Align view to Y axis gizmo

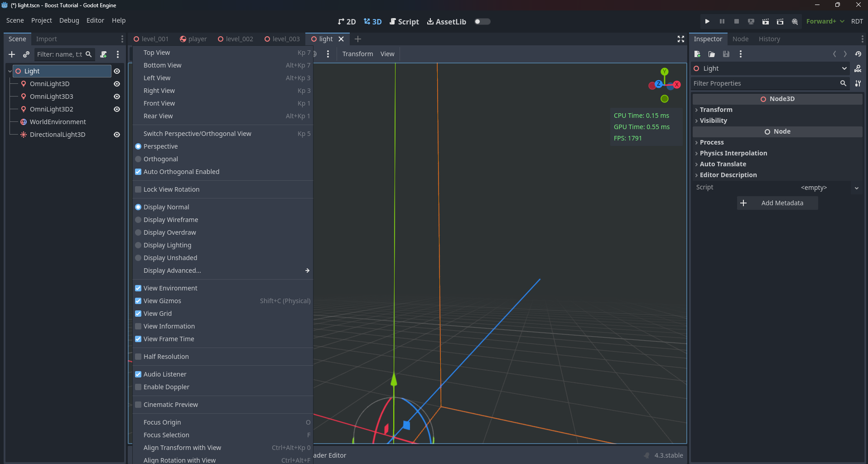(x=665, y=72)
